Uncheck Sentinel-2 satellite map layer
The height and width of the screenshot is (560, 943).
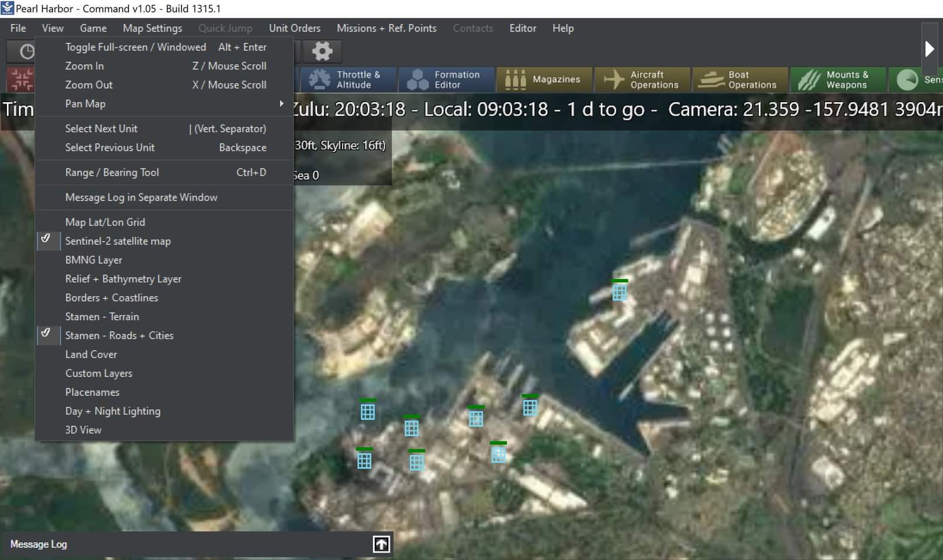(164, 241)
